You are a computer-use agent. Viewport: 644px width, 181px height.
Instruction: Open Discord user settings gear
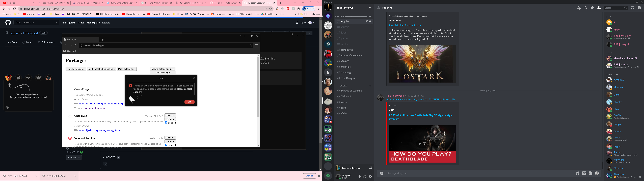pos(370,176)
